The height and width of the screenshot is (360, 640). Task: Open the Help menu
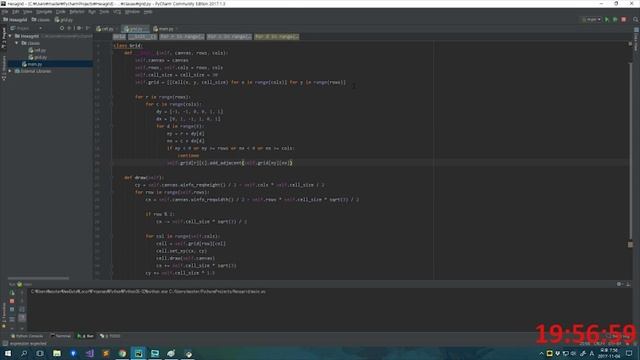coord(148,12)
